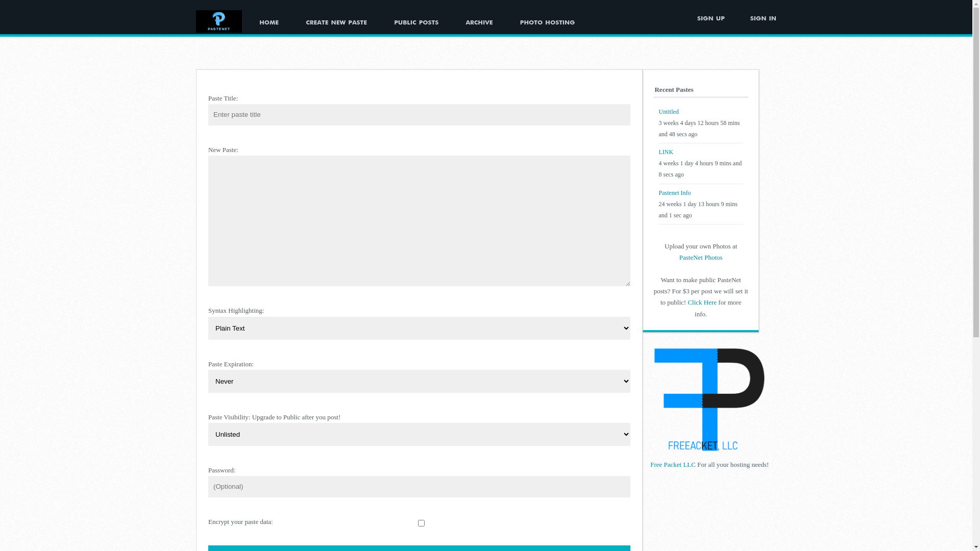
Task: Click inside the New Paste text area
Action: (x=419, y=221)
